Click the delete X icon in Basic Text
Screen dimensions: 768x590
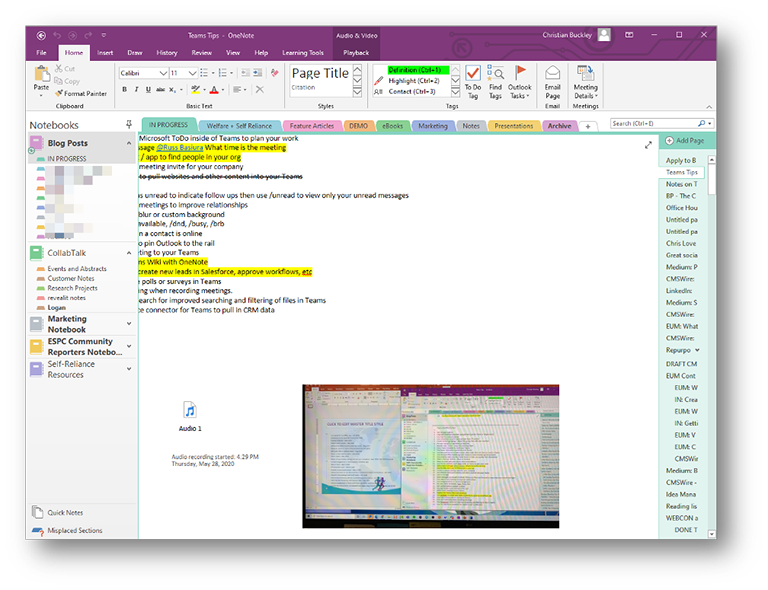260,90
